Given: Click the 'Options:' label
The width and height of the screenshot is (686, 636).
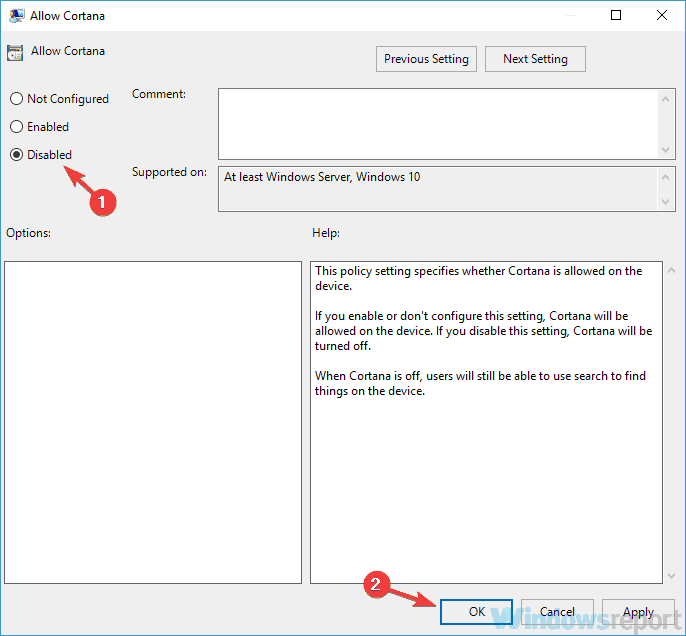Looking at the screenshot, I should pyautogui.click(x=28, y=233).
